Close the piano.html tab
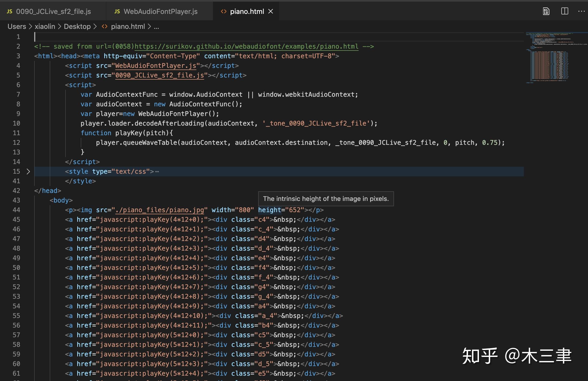The width and height of the screenshot is (588, 381). (x=271, y=11)
